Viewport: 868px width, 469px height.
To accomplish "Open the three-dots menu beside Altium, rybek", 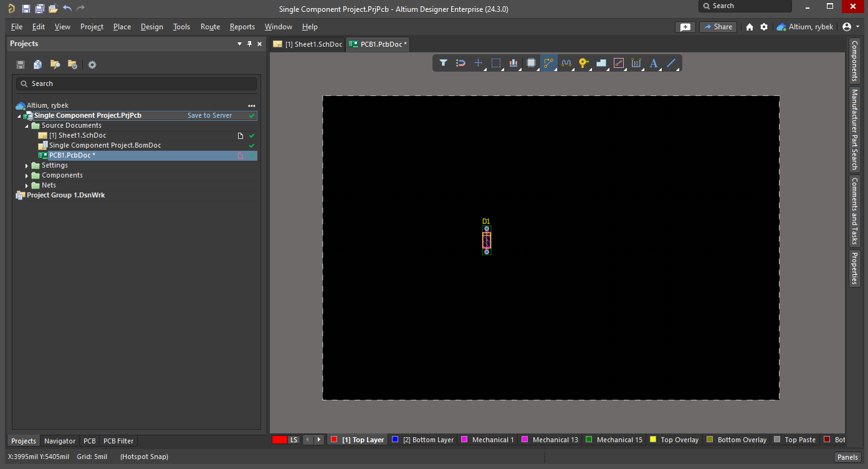I will click(252, 106).
